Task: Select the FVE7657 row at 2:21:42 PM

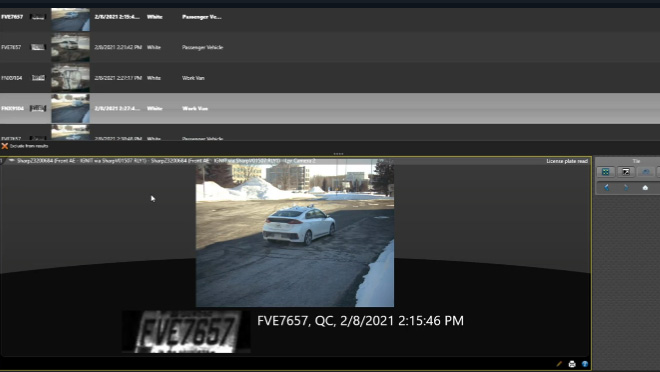Action: 330,47
